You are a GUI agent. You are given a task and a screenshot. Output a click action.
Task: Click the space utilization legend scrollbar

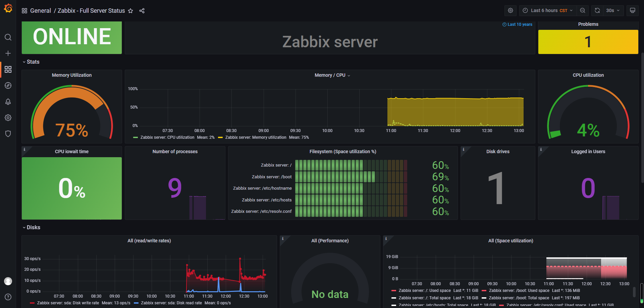tap(634, 292)
